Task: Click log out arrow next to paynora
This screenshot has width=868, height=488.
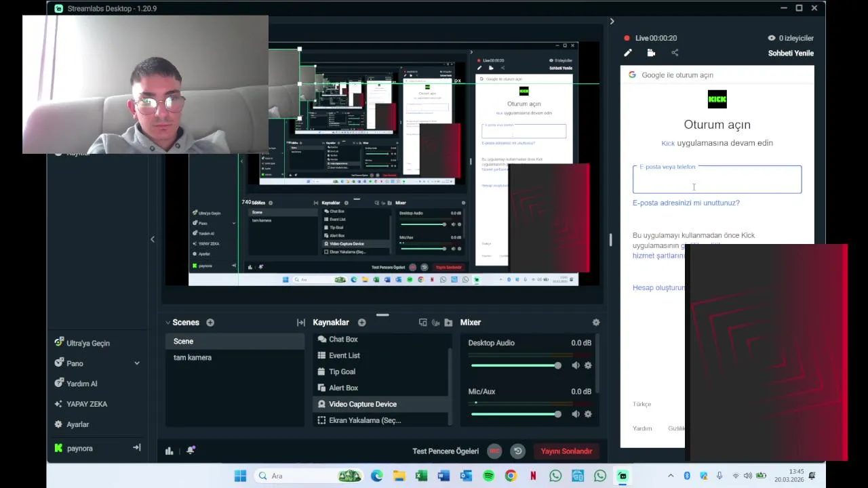Action: [x=136, y=448]
